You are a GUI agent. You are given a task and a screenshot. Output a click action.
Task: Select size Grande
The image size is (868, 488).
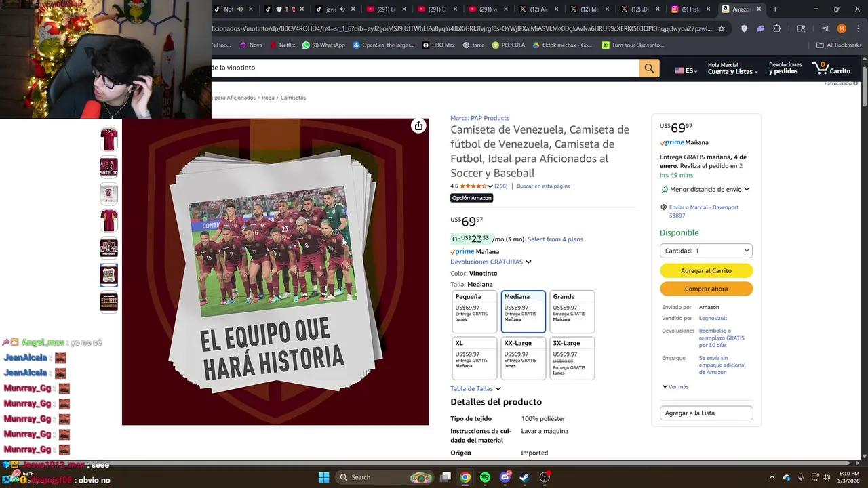coord(572,312)
